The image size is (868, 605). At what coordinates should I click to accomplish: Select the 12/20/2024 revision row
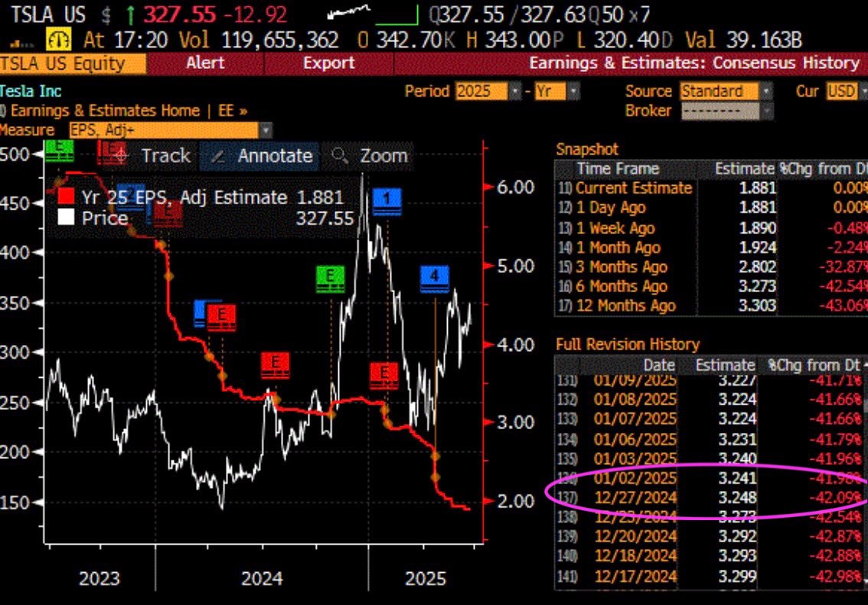(x=709, y=536)
